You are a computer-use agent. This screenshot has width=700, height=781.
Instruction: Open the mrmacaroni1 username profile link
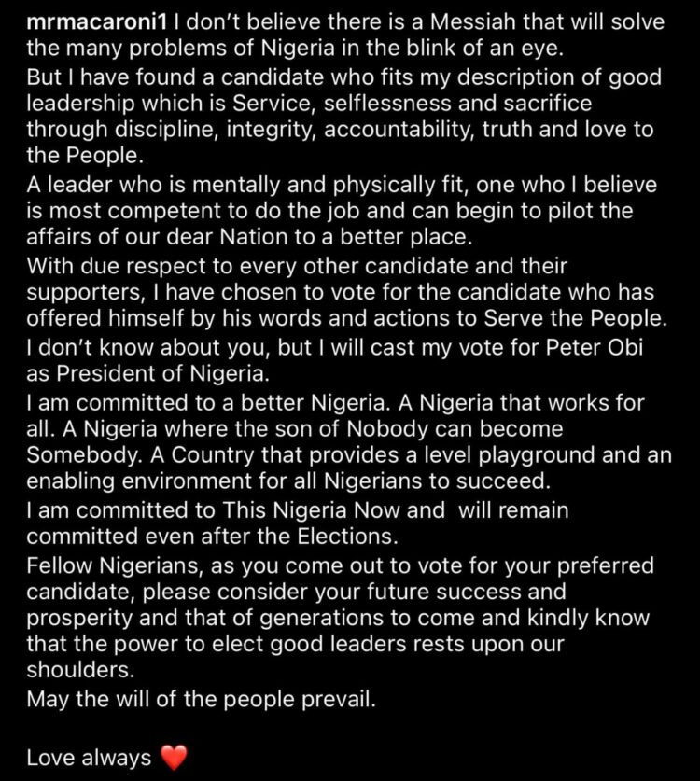click(x=96, y=21)
